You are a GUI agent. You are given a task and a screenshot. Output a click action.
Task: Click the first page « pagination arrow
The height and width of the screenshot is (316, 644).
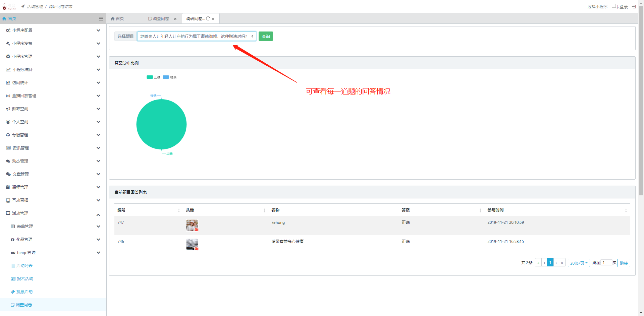pyautogui.click(x=538, y=263)
